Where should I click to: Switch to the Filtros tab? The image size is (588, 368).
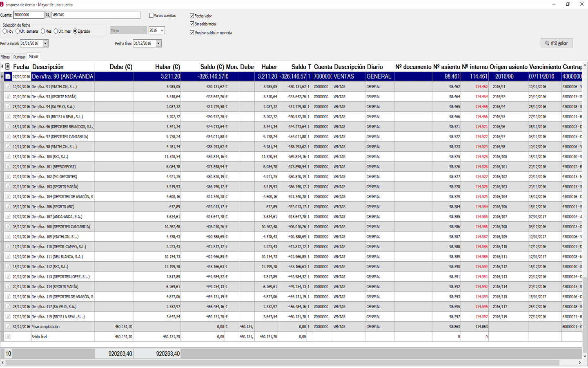point(5,57)
